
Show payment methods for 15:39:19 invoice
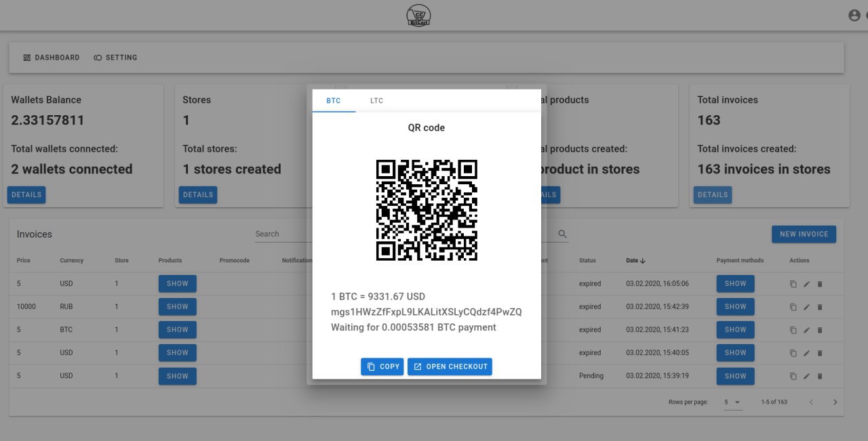coord(735,376)
